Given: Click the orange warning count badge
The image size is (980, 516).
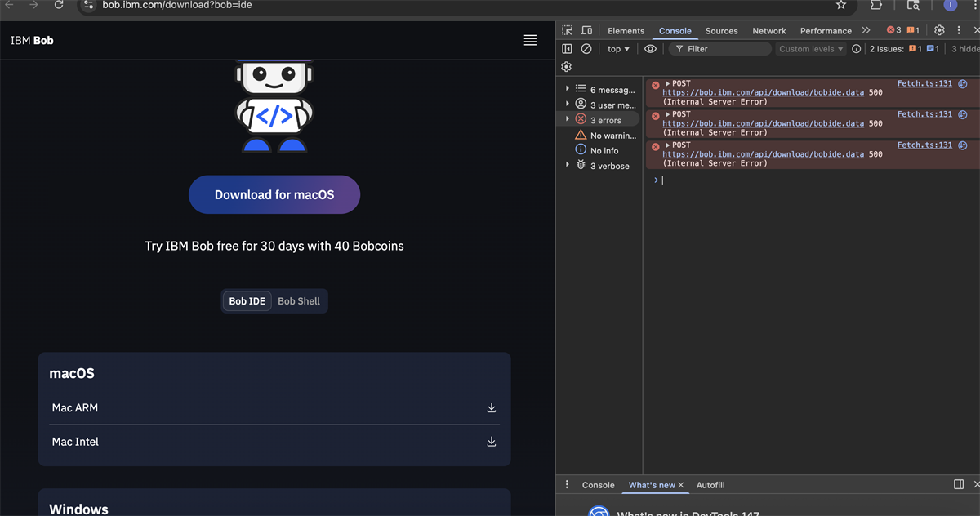Looking at the screenshot, I should point(914,30).
